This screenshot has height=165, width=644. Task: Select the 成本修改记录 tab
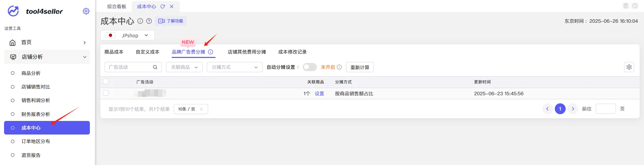(292, 52)
